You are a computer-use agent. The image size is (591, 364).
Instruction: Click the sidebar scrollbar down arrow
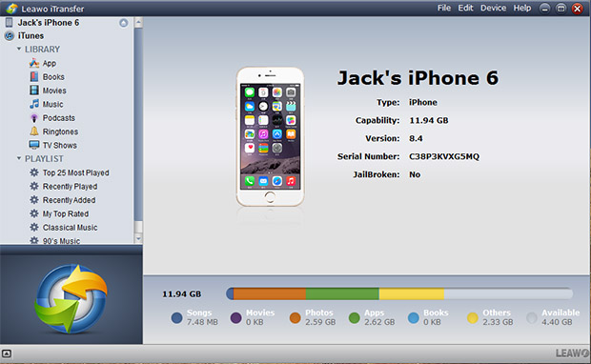point(138,238)
